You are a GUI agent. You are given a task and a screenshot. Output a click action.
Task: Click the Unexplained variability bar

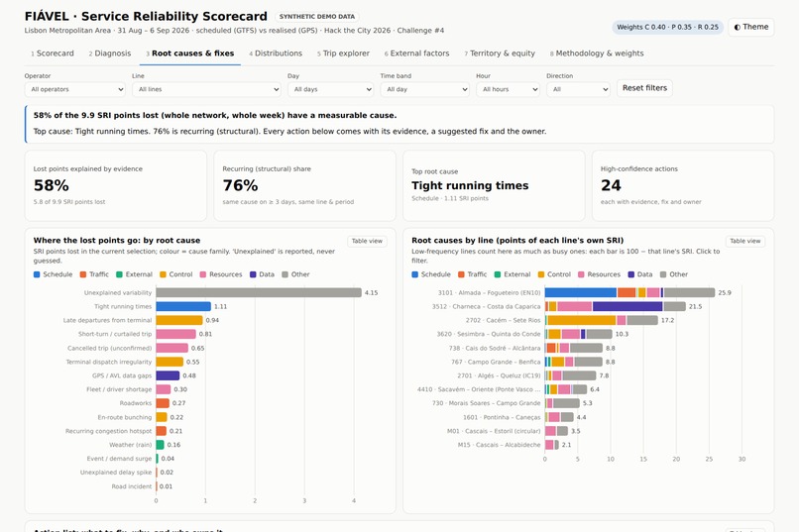[259, 292]
